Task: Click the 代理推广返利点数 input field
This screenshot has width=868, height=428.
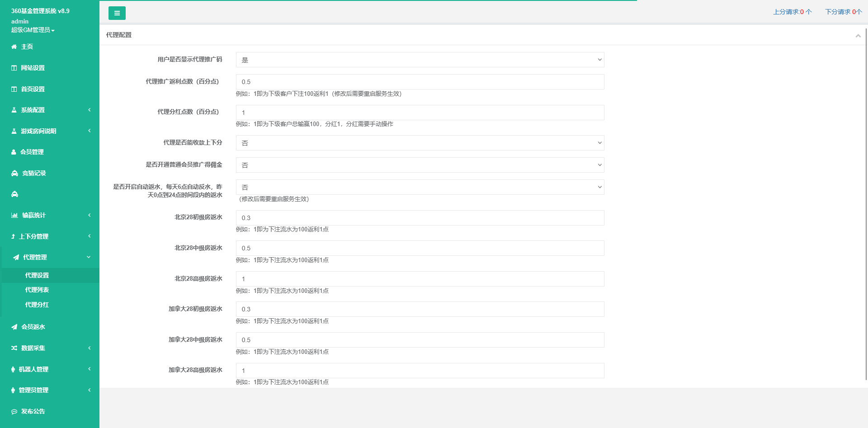Action: click(420, 82)
